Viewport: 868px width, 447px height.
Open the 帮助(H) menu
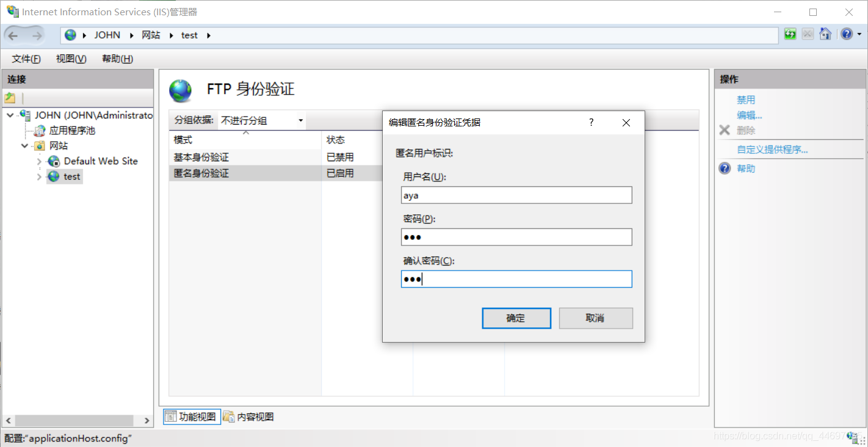point(118,59)
